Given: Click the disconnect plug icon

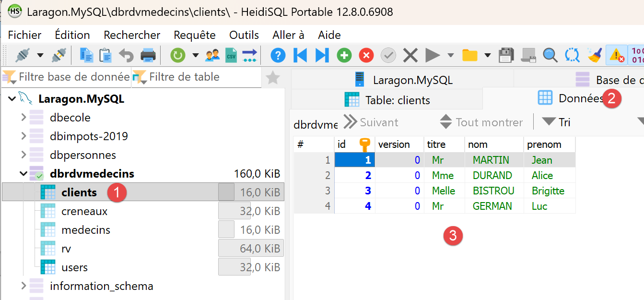Looking at the screenshot, I should coord(59,55).
